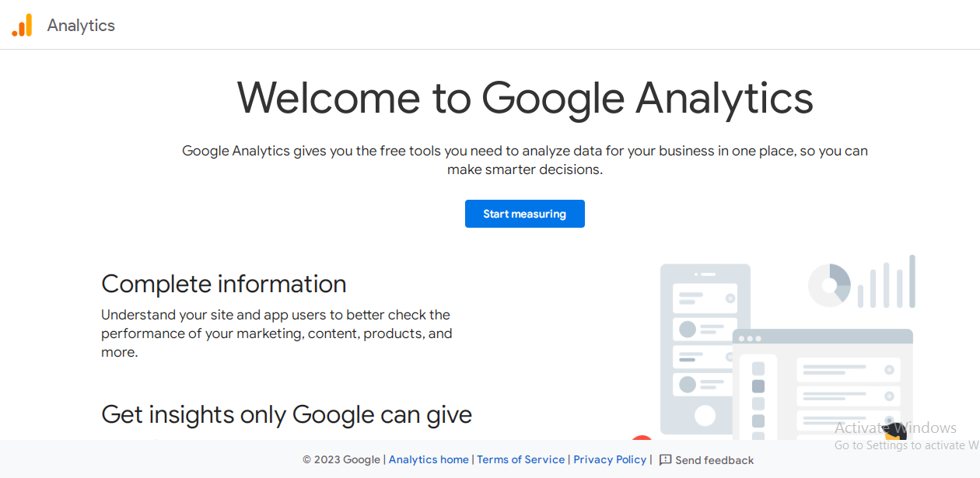Click the bar chart illustration graphic
Image resolution: width=980 pixels, height=478 pixels.
pos(887,281)
